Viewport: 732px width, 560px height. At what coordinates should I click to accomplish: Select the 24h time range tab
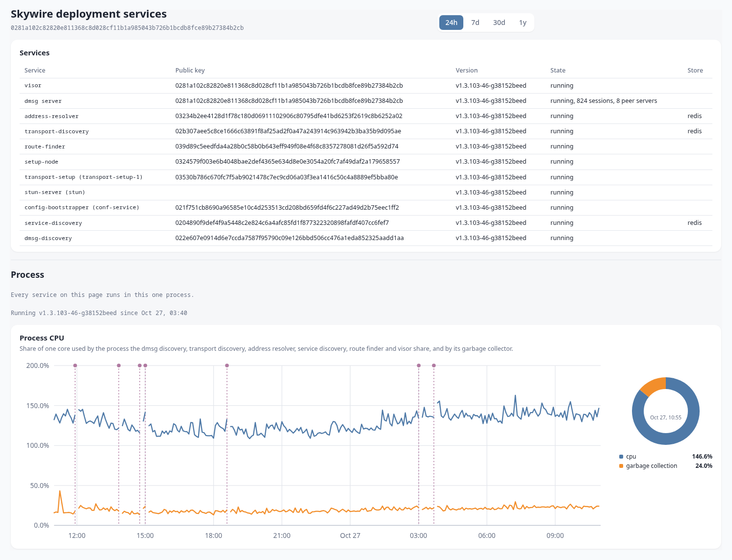(451, 23)
